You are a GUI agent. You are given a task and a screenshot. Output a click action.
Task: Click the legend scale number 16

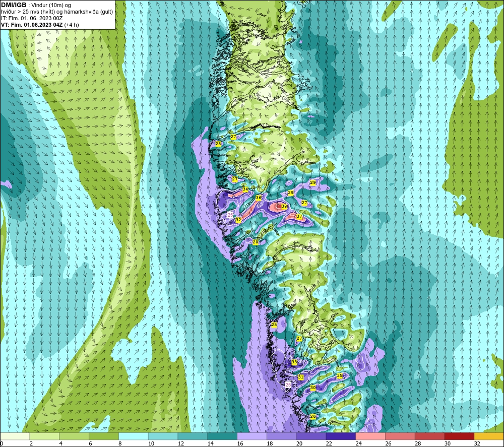click(x=240, y=443)
